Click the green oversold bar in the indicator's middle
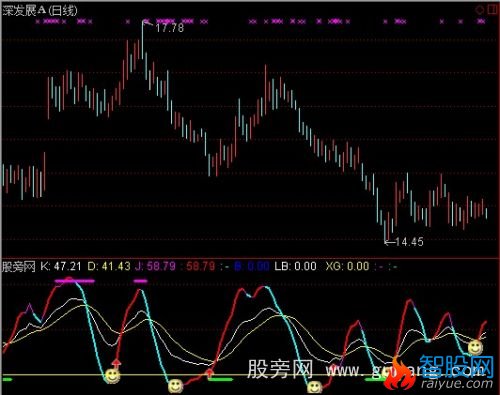The width and height of the screenshot is (500, 395). (220, 379)
